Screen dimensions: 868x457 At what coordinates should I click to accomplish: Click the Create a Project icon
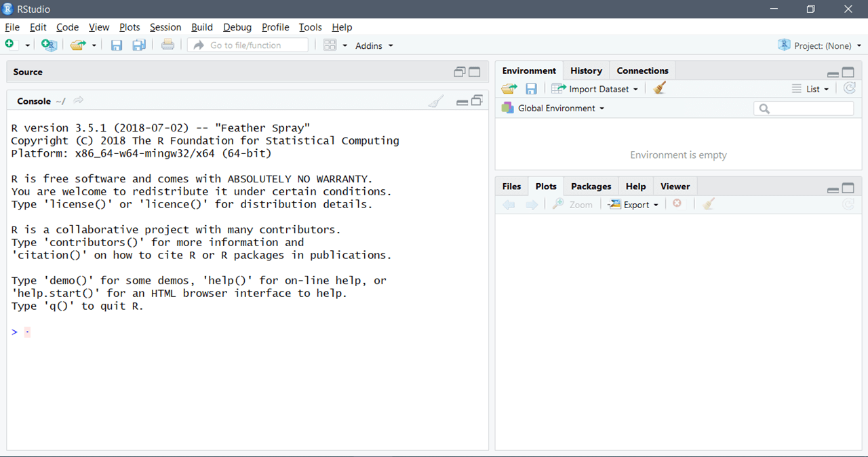point(49,45)
